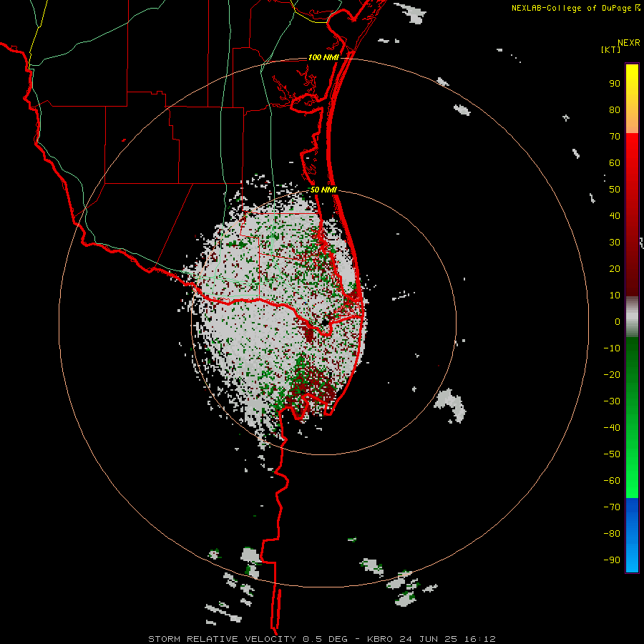Screen dimensions: 644x644
Task: Click the large gray echo offshore east of coast
Action: click(x=450, y=404)
